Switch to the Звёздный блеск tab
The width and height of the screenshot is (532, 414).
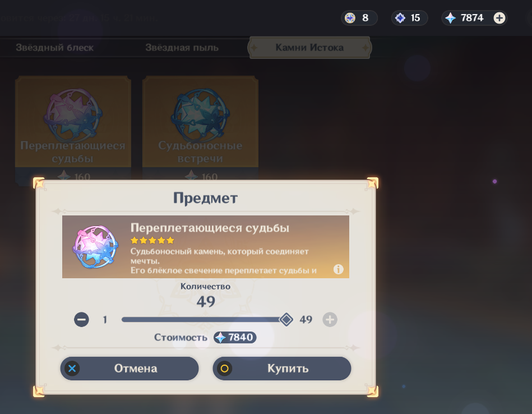54,48
